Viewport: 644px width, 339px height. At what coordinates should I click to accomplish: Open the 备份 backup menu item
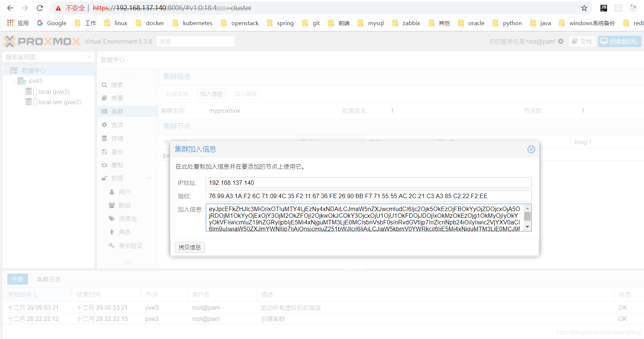tap(127, 152)
